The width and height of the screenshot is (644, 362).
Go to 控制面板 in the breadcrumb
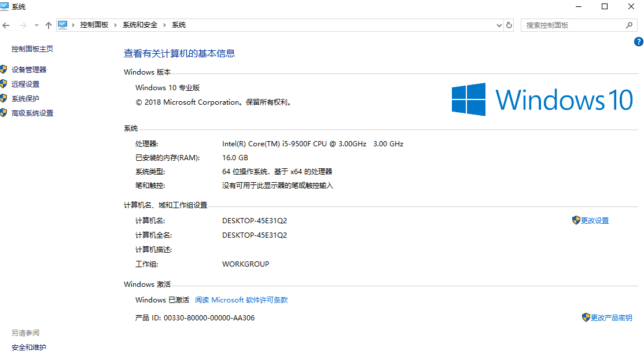[94, 25]
